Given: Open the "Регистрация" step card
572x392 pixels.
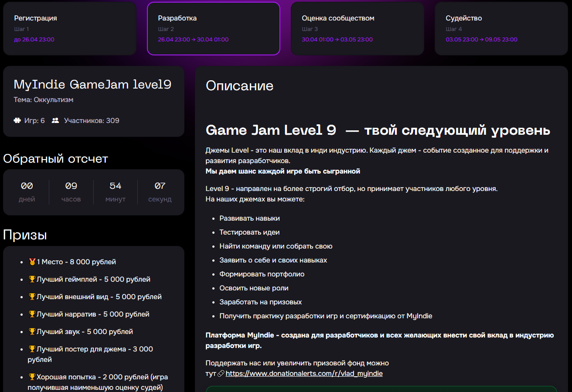Looking at the screenshot, I should pyautogui.click(x=70, y=29).
